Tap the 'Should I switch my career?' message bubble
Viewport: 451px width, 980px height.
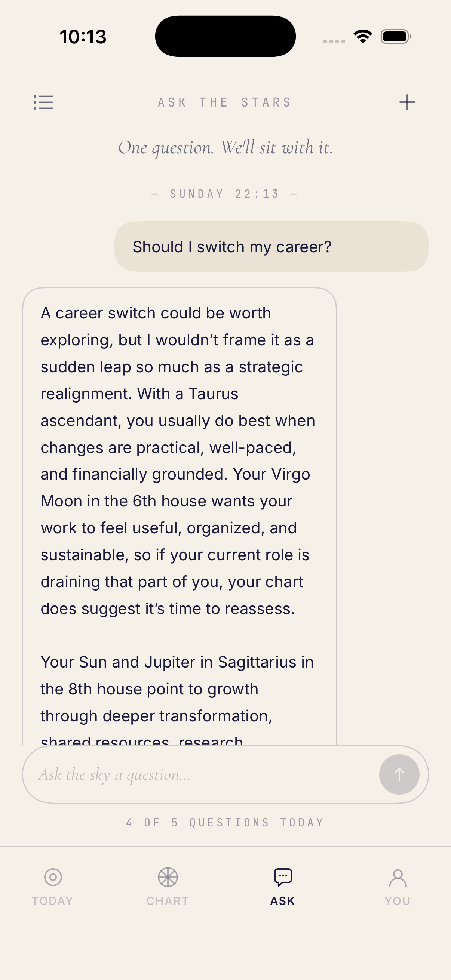point(271,247)
